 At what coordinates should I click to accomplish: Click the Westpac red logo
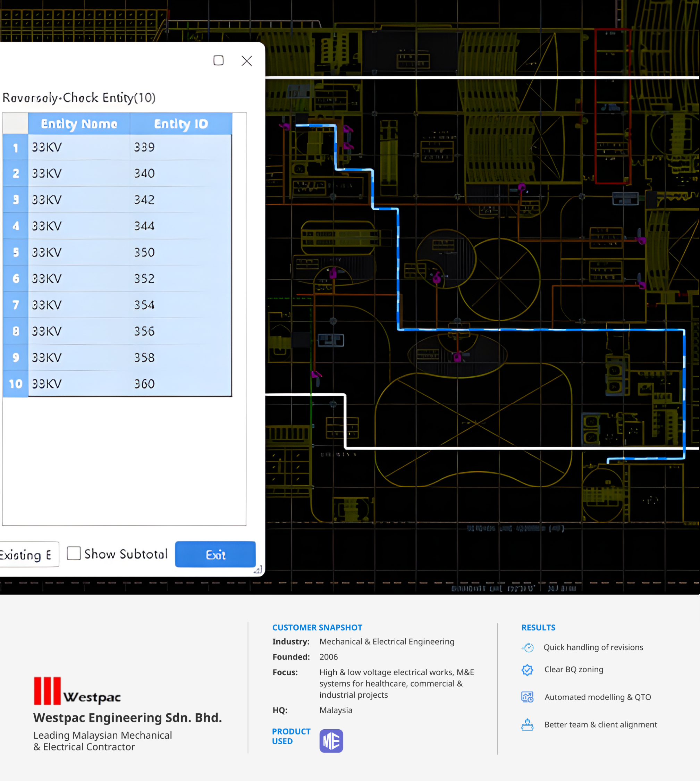47,691
